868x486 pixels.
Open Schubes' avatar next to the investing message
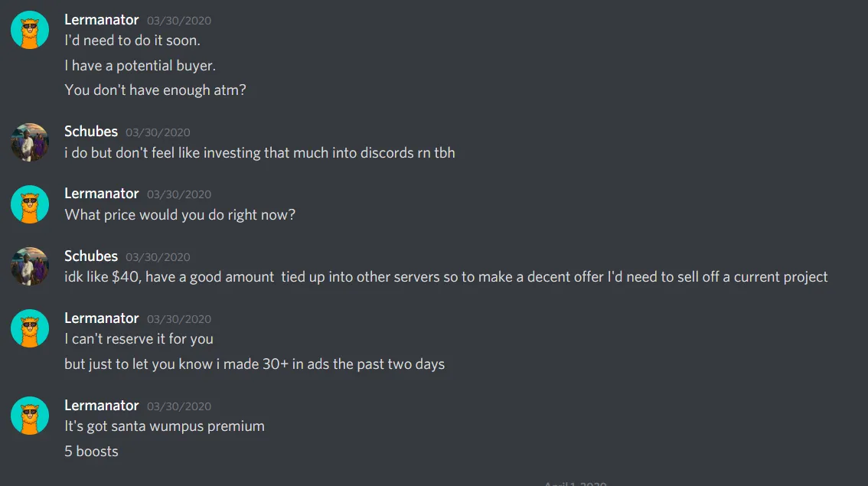tap(30, 142)
